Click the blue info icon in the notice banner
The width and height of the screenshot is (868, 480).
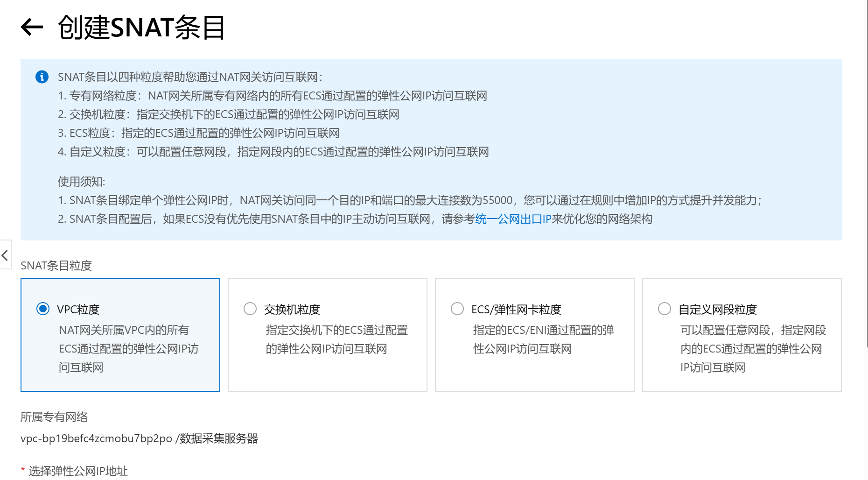coord(42,77)
